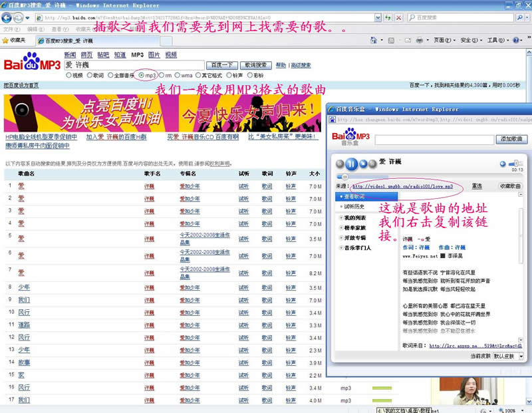Click the 收藏歌曲 button
Viewport: 532px width, 413px height.
click(510, 186)
